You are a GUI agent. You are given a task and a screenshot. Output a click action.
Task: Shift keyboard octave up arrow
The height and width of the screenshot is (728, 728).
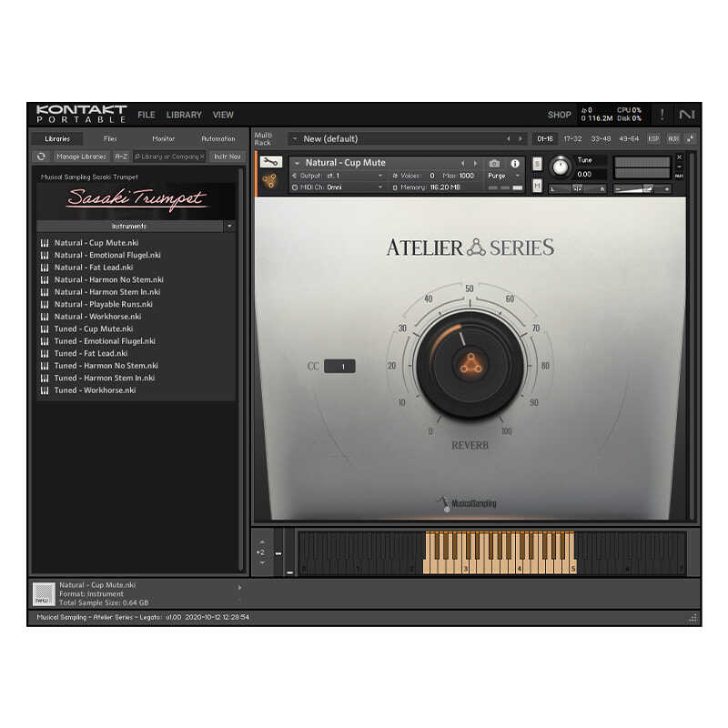tap(262, 541)
